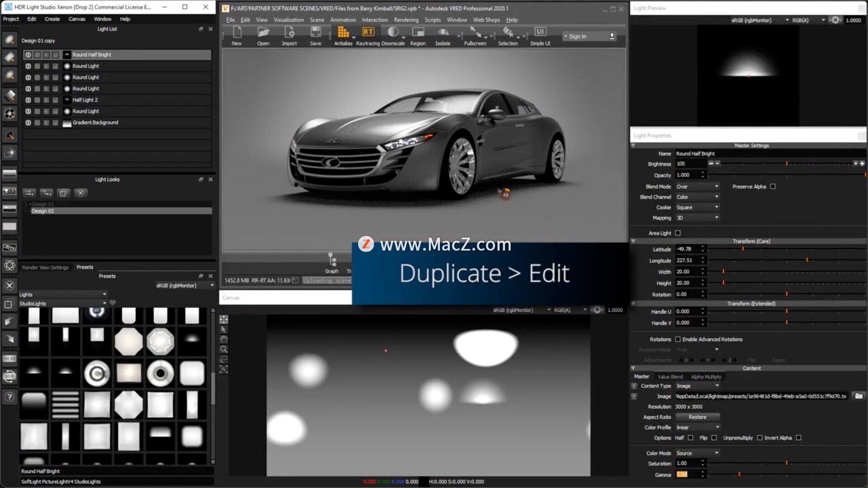Toggle visibility of Gradient Background
The height and width of the screenshot is (488, 868).
coord(28,122)
